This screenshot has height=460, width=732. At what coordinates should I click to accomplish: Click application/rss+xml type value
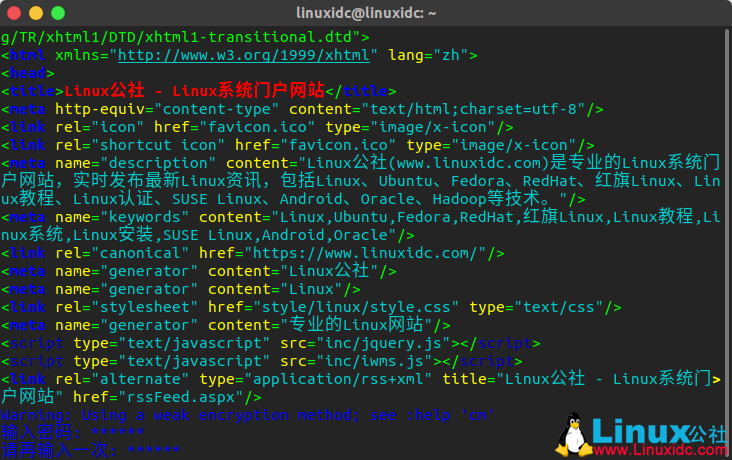coord(338,379)
